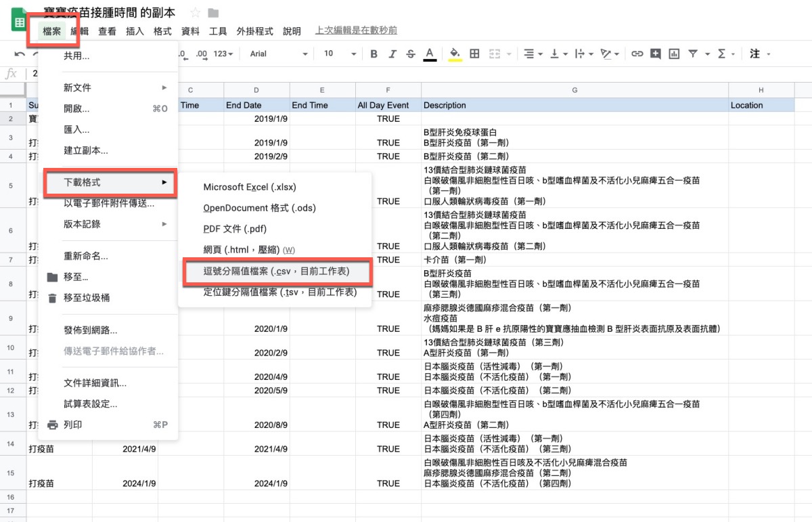The image size is (812, 522).
Task: Create a filter using the funnel icon
Action: 692,54
